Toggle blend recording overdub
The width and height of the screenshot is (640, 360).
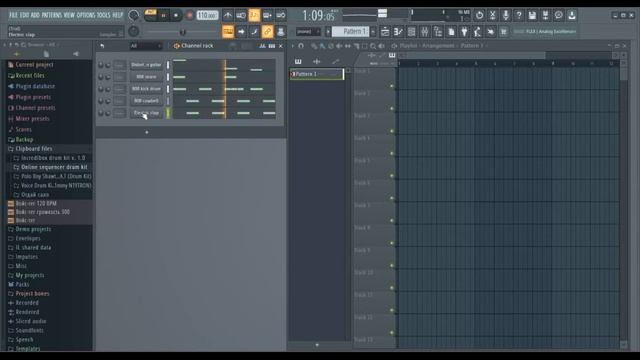268,16
